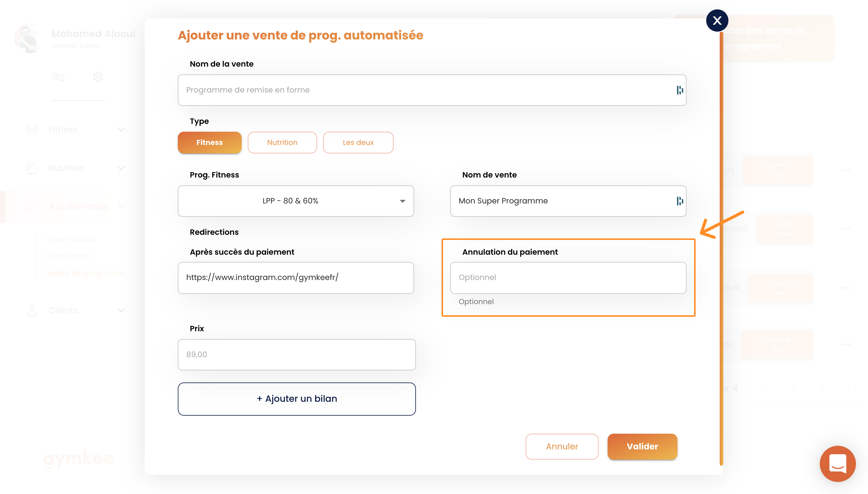Screen dimensions: 868x494
Task: Focus the Annulation du paiement optional field
Action: click(x=568, y=278)
